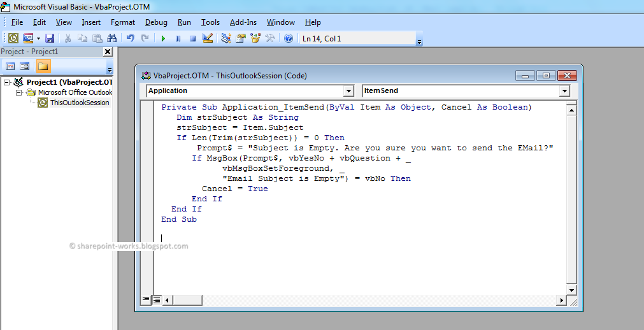Open the ItemSend procedure dropdown
Image resolution: width=644 pixels, height=330 pixels.
click(x=565, y=91)
